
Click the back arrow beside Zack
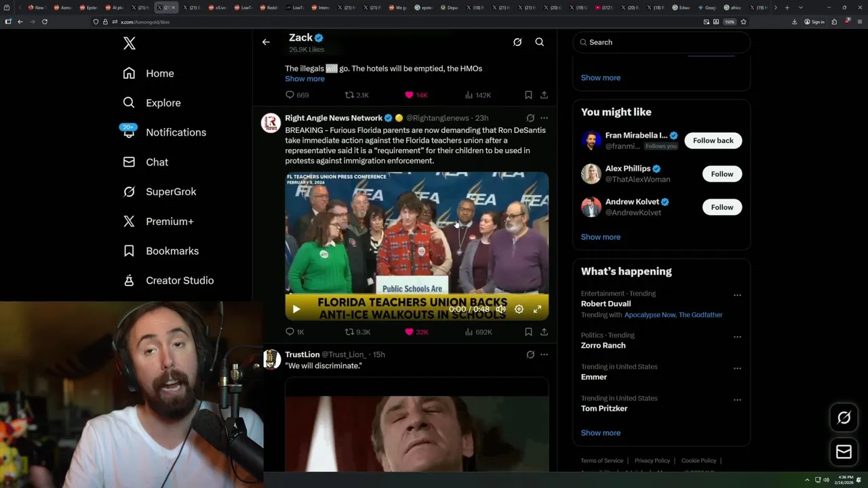266,42
